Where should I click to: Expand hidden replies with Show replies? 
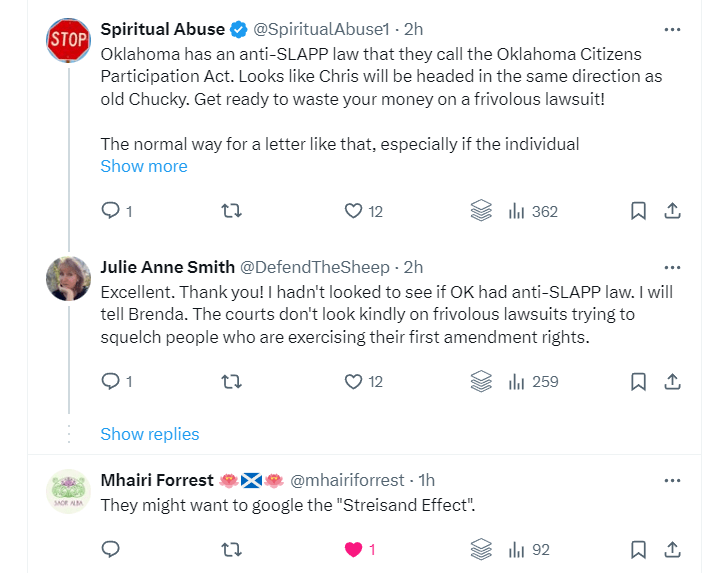coord(150,434)
